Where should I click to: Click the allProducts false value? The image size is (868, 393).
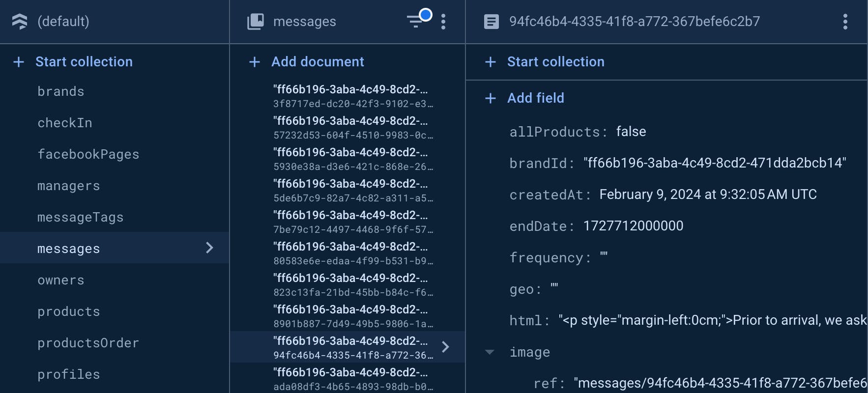click(631, 132)
